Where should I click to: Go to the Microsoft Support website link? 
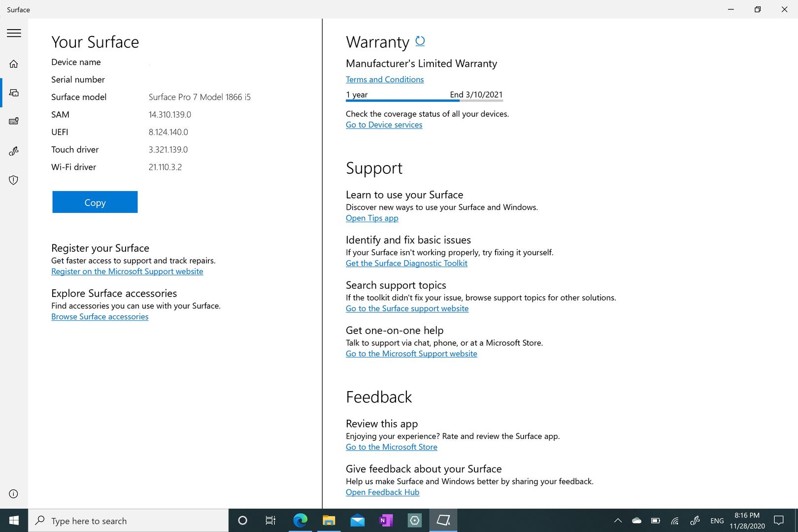[411, 354]
